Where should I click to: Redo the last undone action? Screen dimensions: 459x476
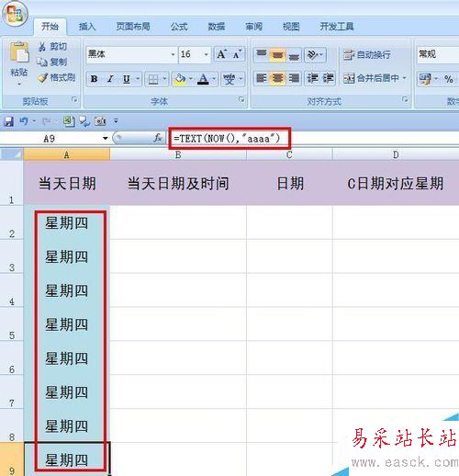(46, 121)
